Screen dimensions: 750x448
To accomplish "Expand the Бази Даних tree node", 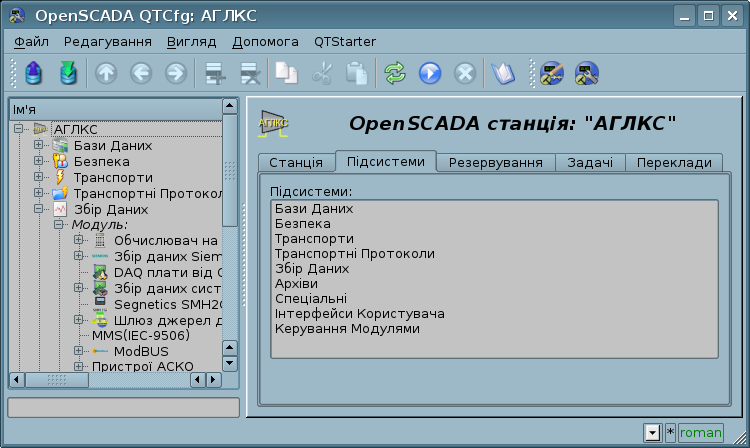I will (x=39, y=146).
